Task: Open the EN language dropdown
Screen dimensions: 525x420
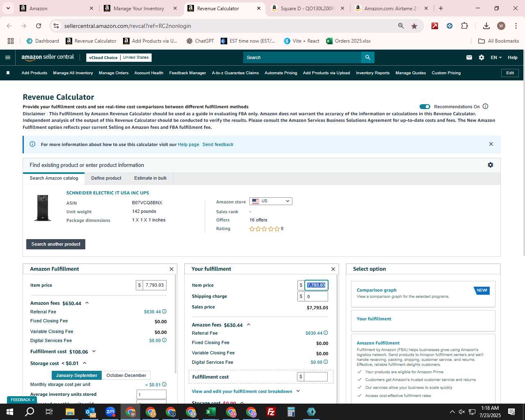Action: (496, 57)
